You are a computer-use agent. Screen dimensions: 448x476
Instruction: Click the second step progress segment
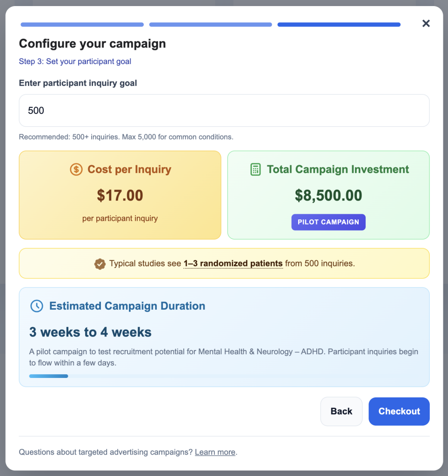click(210, 24)
